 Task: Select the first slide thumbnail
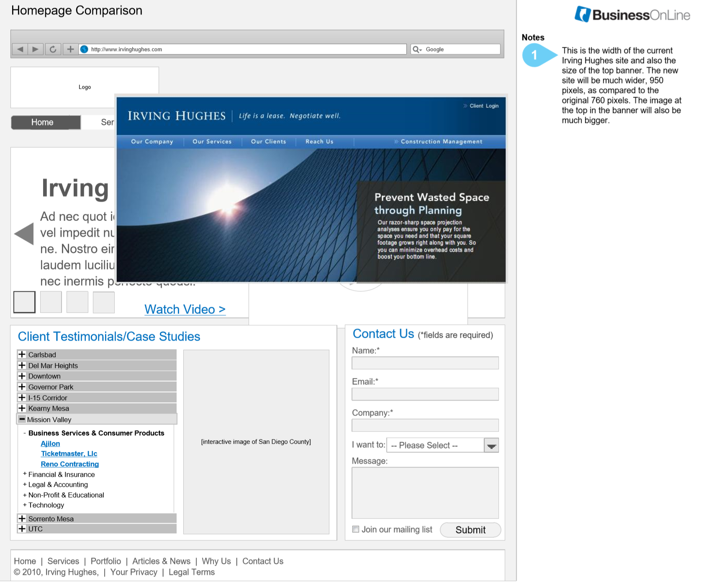click(24, 302)
